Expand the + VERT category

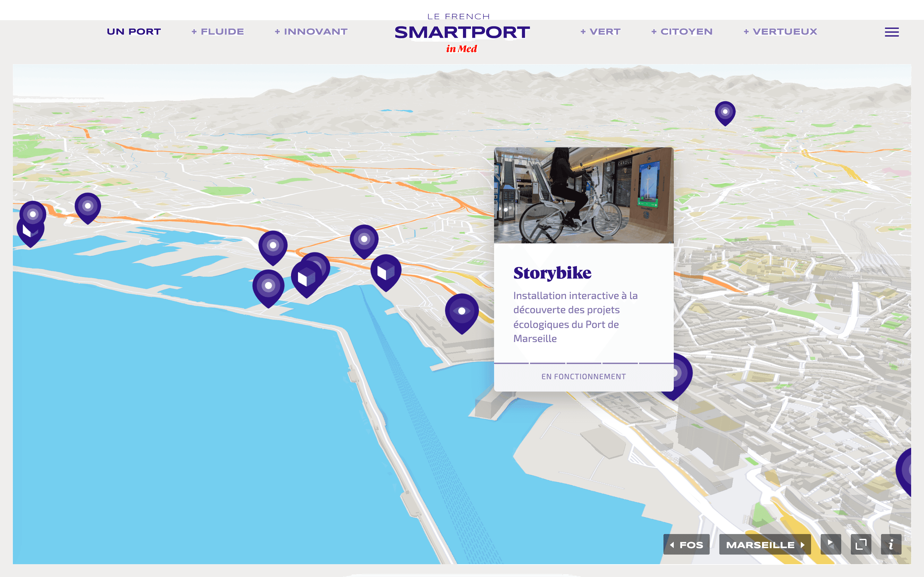click(600, 32)
